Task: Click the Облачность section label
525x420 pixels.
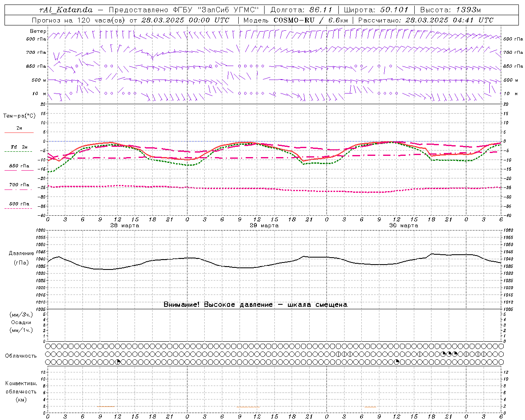Action: (21, 356)
